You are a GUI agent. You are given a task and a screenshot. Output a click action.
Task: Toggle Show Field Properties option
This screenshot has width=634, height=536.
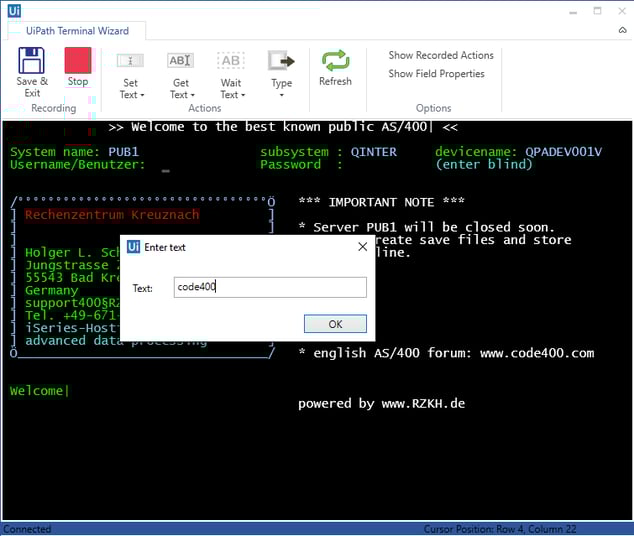(436, 74)
